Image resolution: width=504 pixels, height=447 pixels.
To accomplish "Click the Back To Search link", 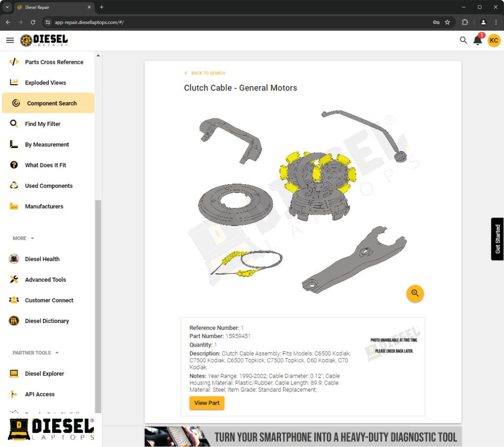I will tap(205, 73).
